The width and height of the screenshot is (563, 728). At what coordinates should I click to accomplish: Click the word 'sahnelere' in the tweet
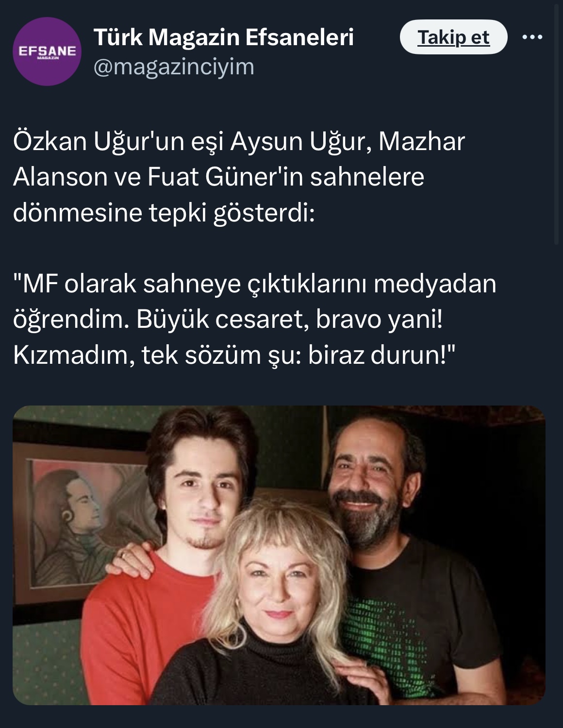pyautogui.click(x=367, y=178)
